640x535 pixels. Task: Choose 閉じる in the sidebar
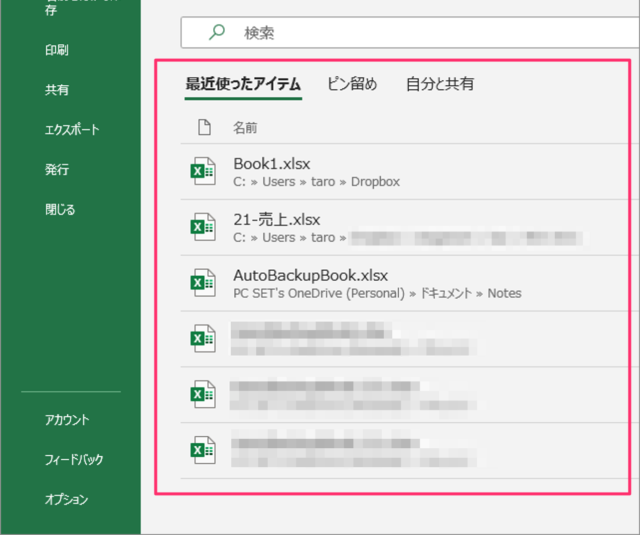[60, 210]
